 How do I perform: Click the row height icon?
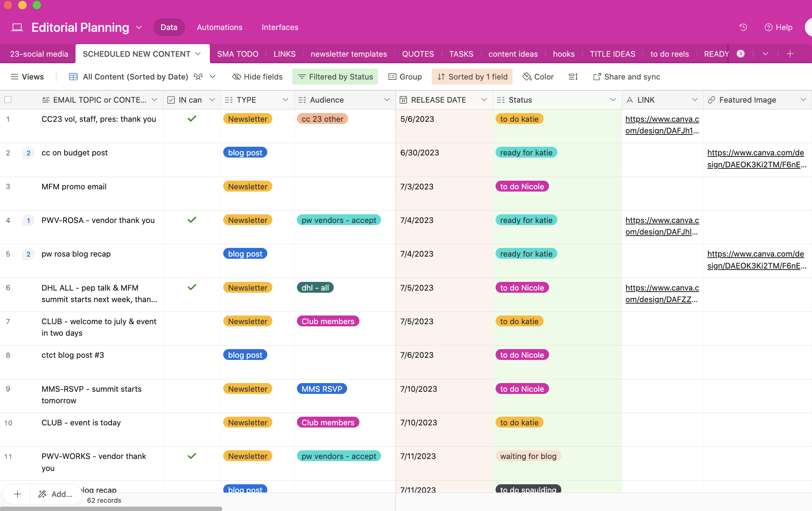[x=573, y=77]
